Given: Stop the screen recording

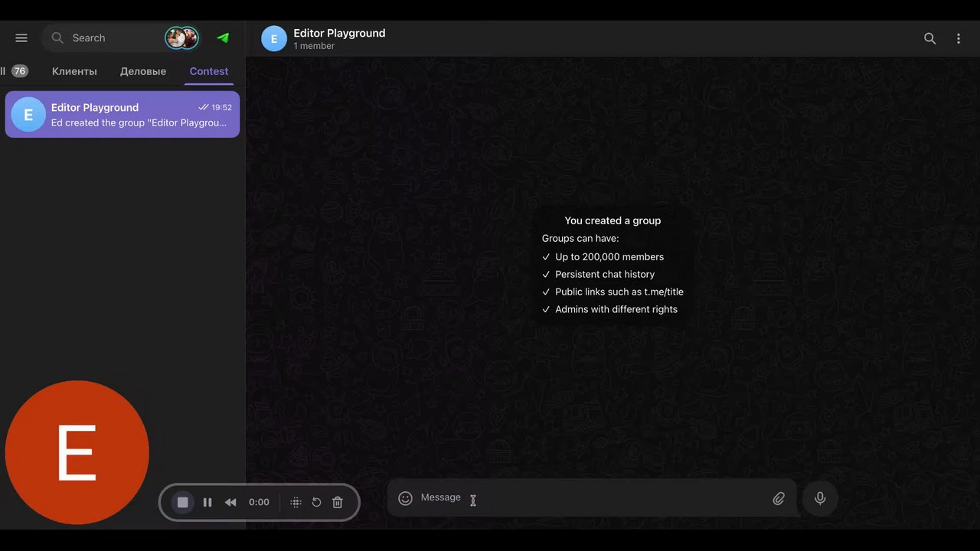Looking at the screenshot, I should coord(182,502).
